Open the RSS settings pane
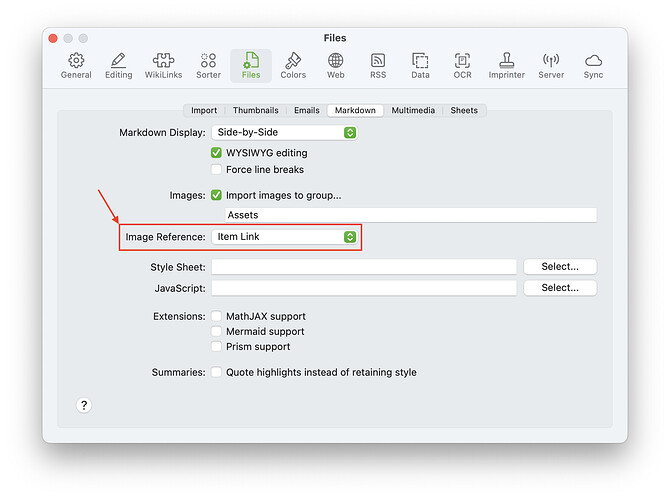Image resolution: width=670 pixels, height=499 pixels. [378, 66]
